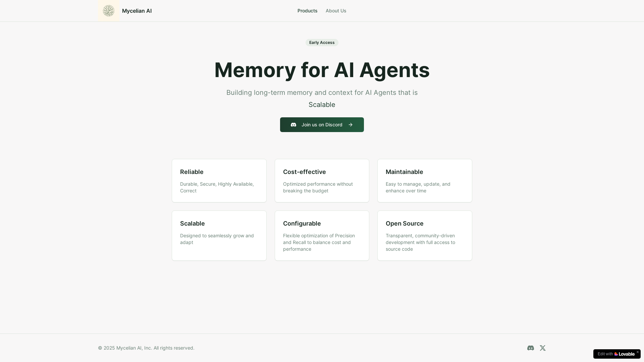This screenshot has height=362, width=644.
Task: Click the Mycelian AI logo image
Action: click(x=109, y=11)
